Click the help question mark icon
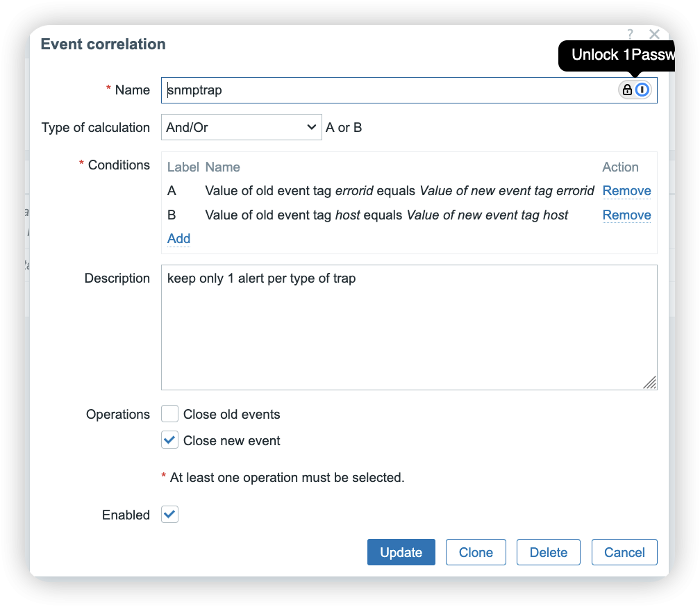This screenshot has height=607, width=700. [630, 34]
